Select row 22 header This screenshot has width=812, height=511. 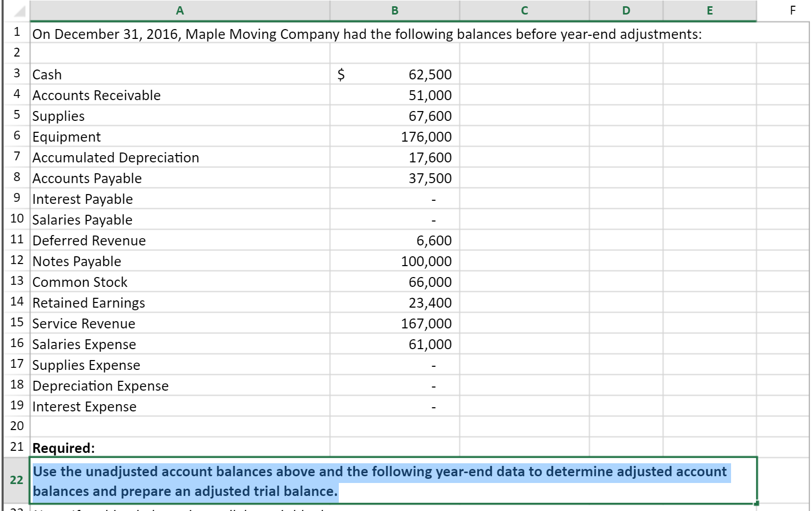click(17, 480)
